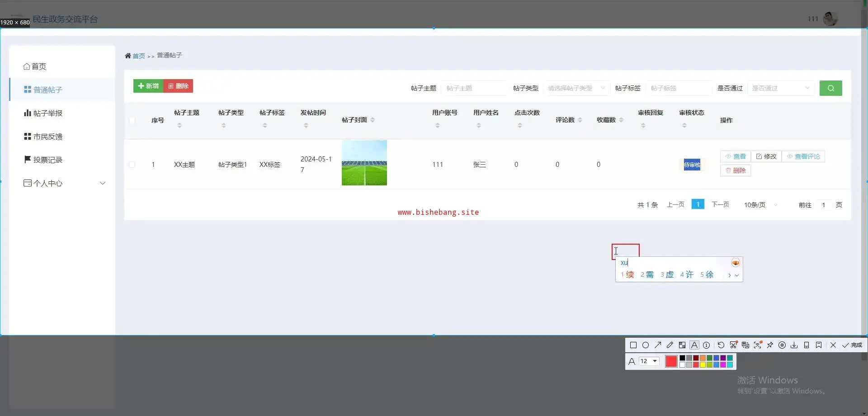Viewport: 868px width, 416px height.
Task: Select the pencil drawing tool
Action: 670,345
